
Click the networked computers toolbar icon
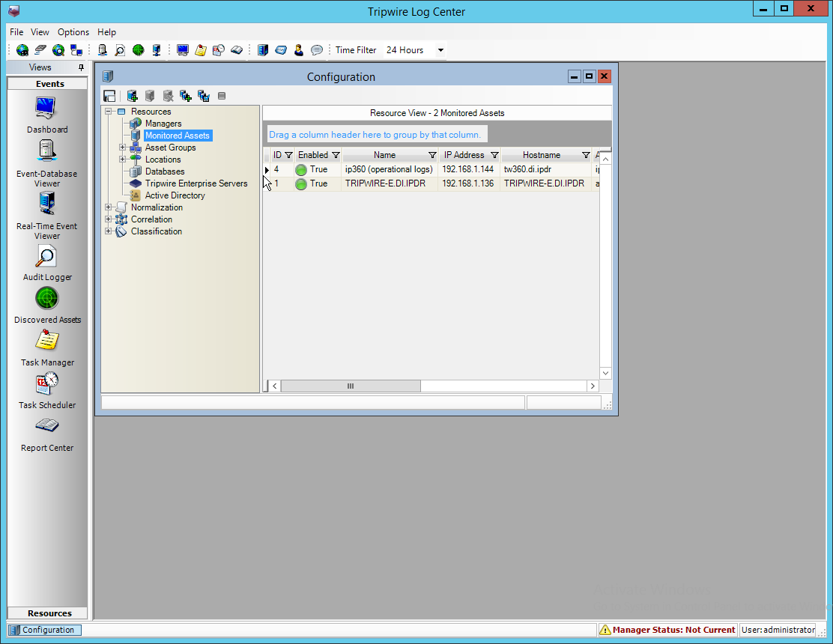point(76,50)
